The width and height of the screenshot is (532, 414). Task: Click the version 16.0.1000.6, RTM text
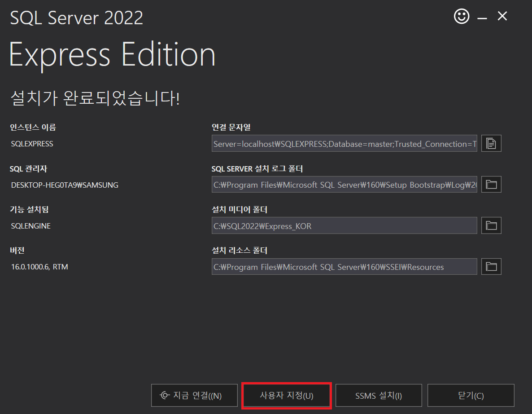pos(39,267)
